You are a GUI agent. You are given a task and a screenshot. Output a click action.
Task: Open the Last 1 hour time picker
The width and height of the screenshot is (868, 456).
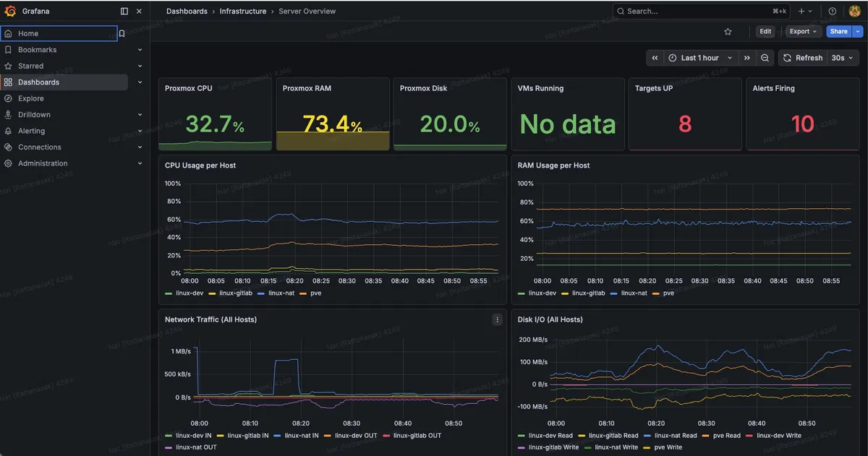point(699,57)
